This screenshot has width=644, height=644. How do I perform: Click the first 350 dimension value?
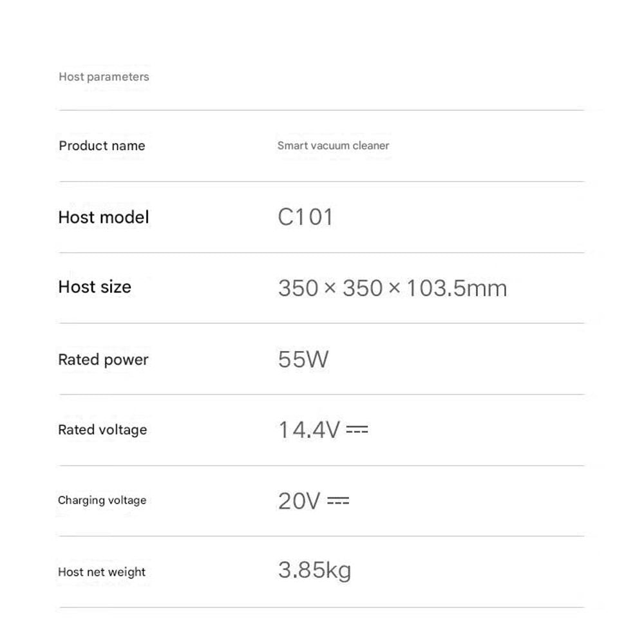coord(298,288)
